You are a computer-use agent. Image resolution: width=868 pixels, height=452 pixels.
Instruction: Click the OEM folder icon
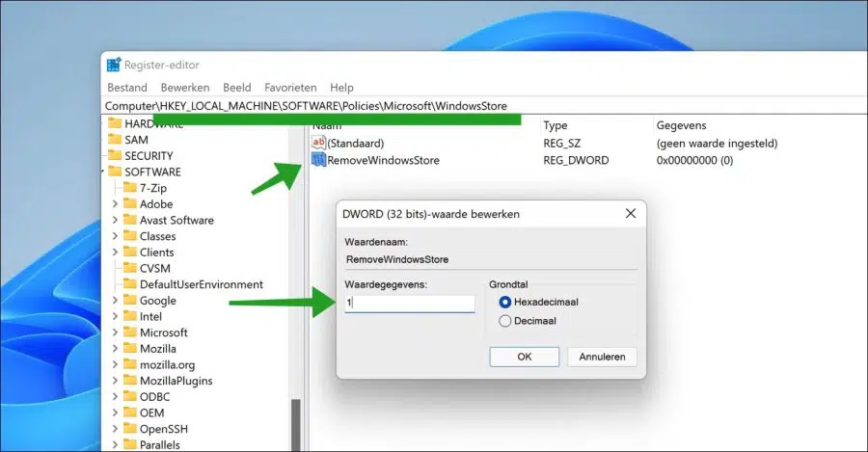130,412
